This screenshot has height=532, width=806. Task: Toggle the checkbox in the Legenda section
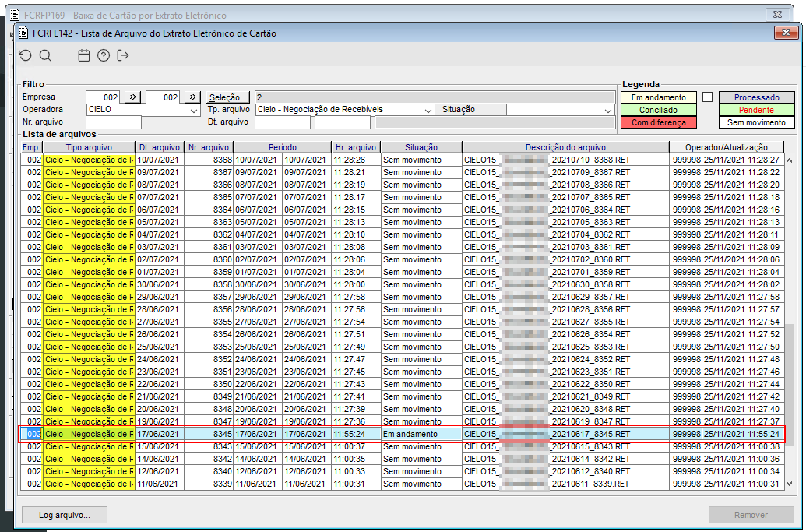tap(708, 97)
